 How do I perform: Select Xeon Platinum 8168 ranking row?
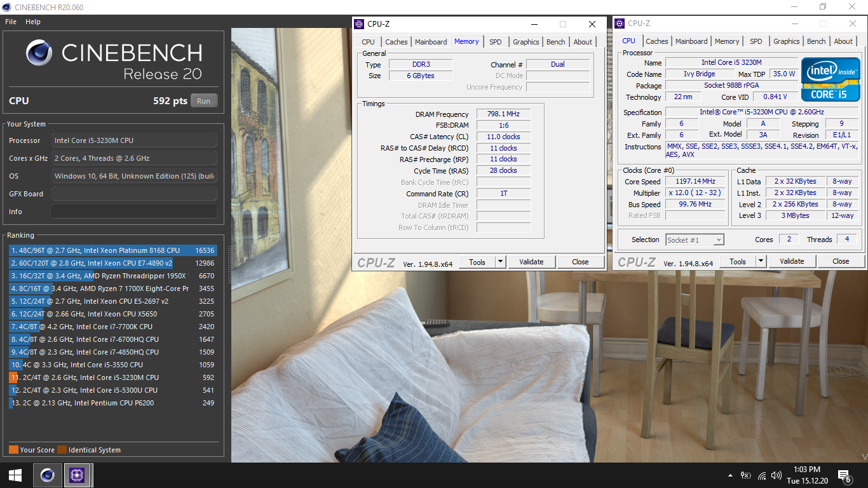[113, 250]
